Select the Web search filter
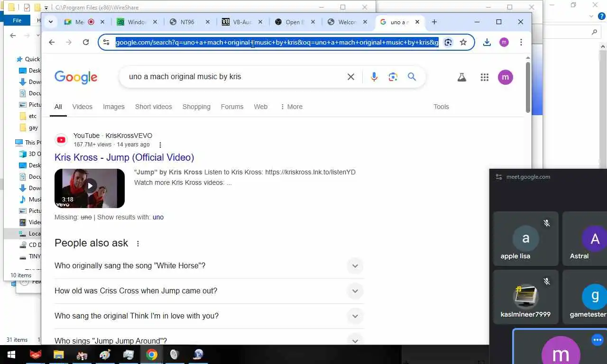This screenshot has height=364, width=607. [x=261, y=107]
